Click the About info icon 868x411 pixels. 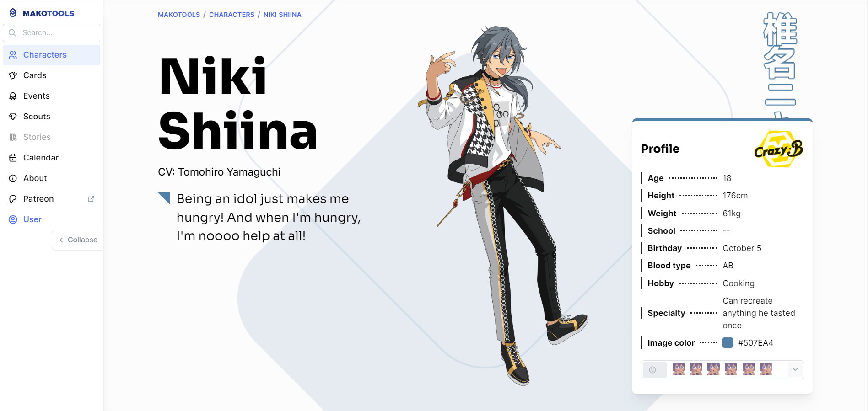click(13, 178)
